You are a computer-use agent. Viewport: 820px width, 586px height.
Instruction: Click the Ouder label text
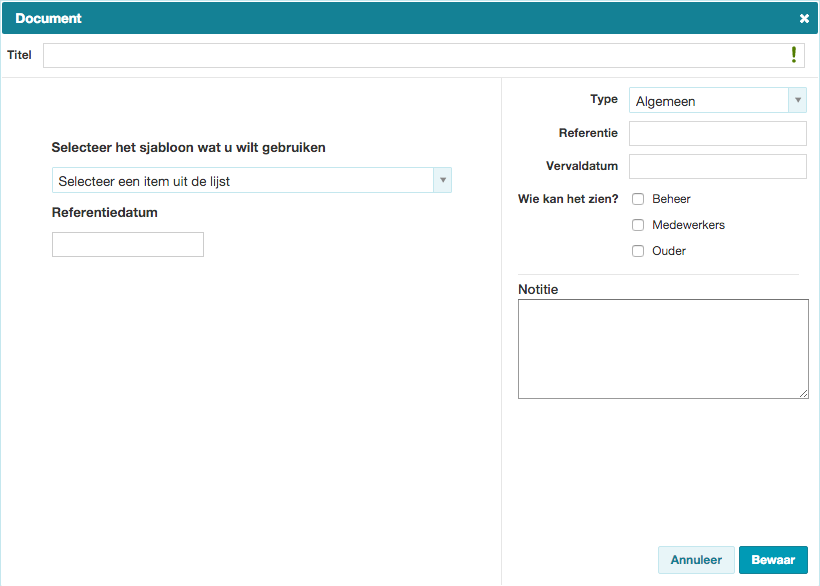point(668,251)
